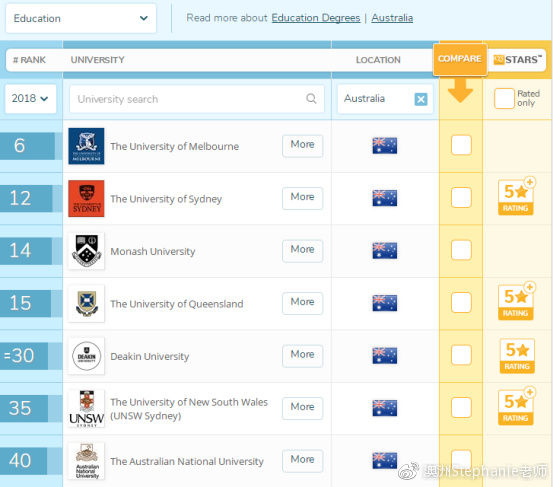554x487 pixels.
Task: Follow the Australia link at the top
Action: tap(392, 18)
